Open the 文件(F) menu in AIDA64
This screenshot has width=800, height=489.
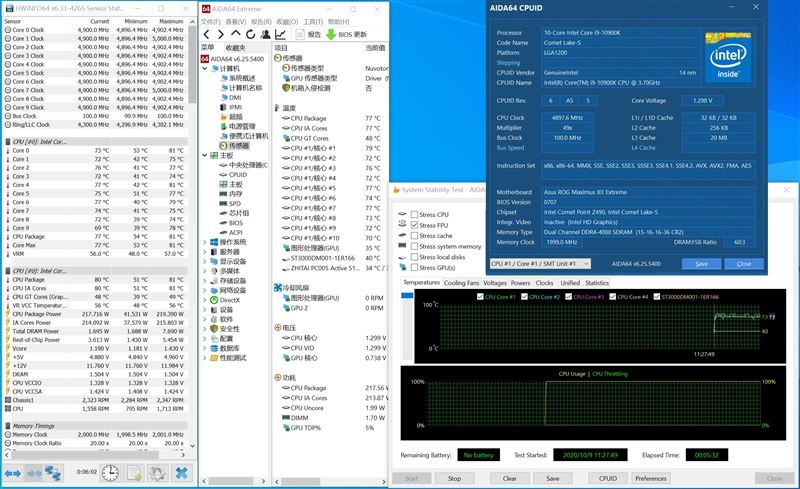click(211, 21)
